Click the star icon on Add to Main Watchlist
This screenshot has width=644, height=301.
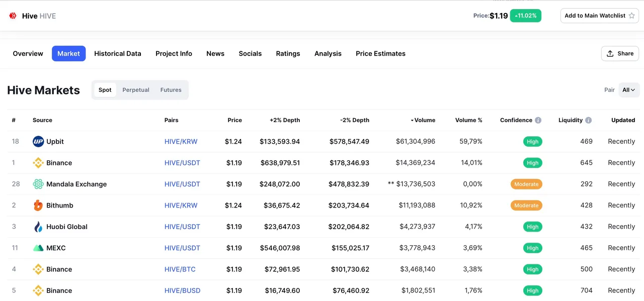pos(632,16)
